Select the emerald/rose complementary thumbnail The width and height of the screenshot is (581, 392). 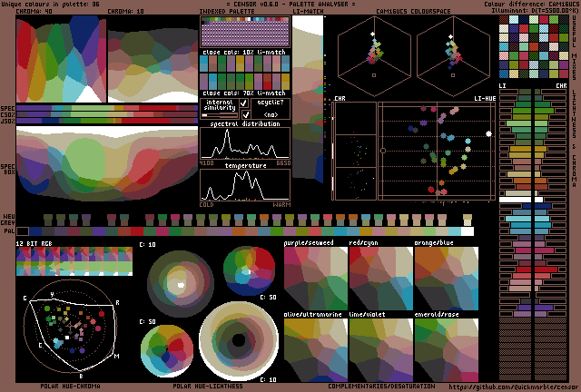pos(447,350)
